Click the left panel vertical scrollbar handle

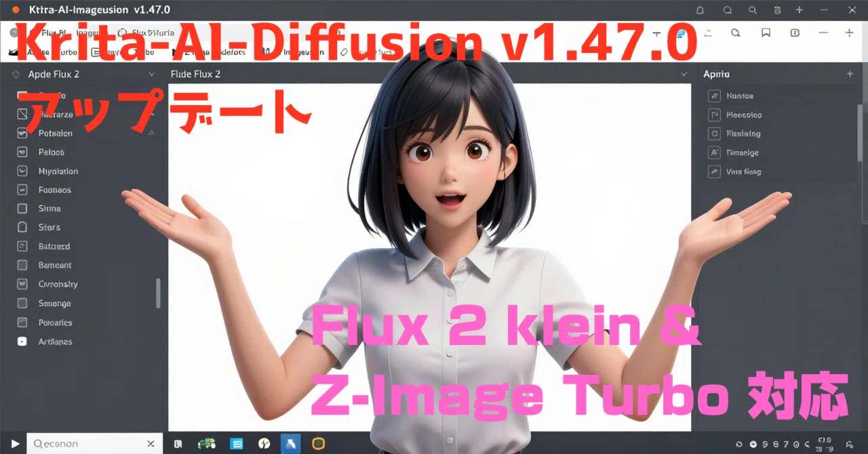158,293
